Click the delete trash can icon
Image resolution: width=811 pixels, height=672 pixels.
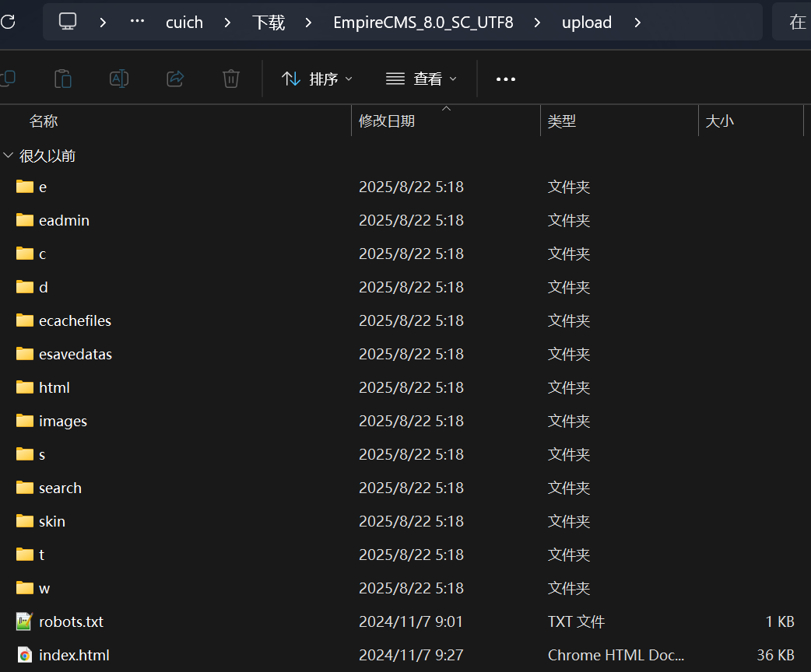click(x=230, y=79)
